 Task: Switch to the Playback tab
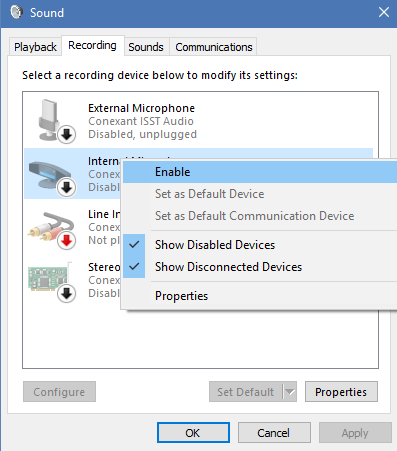coord(35,47)
